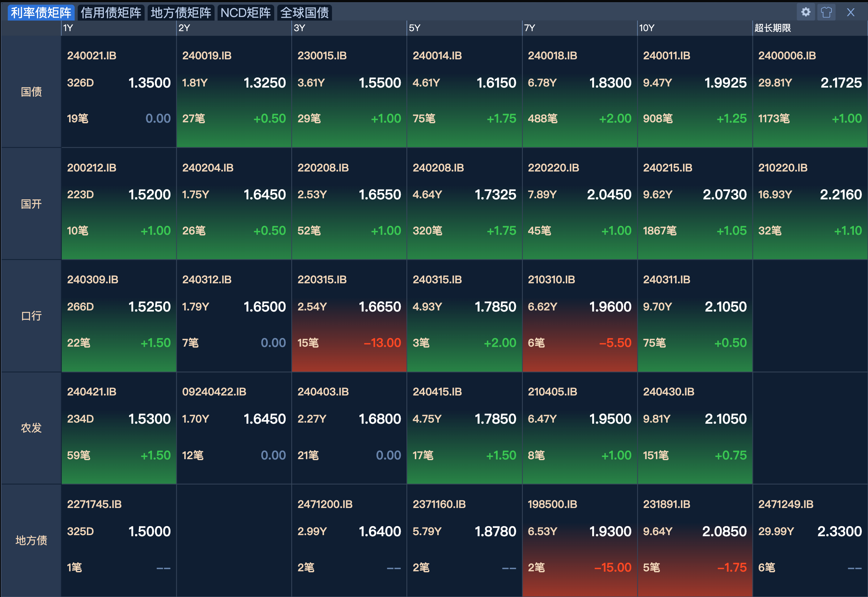
Task: Click bond code 09240422.IB
Action: click(x=214, y=391)
